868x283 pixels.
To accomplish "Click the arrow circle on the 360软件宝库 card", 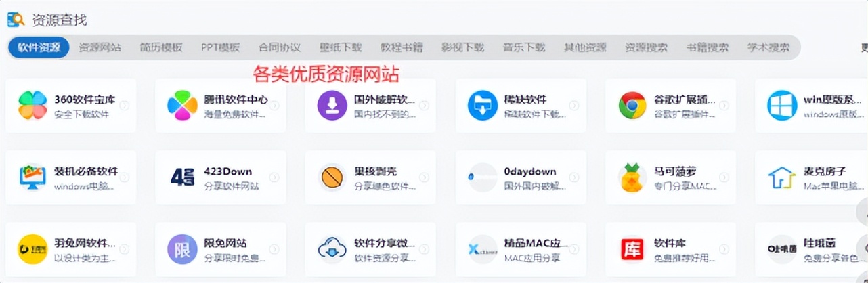I will point(124,106).
